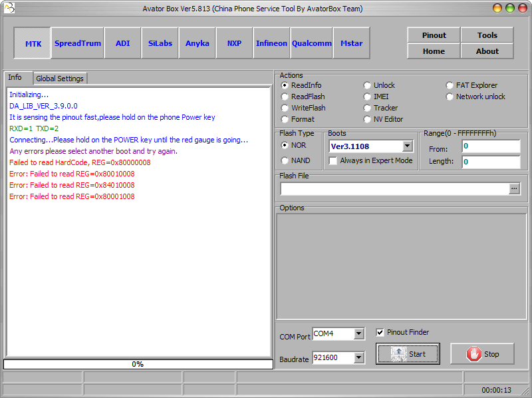This screenshot has height=398, width=532.
Task: Expand the Boots version dropdown
Action: (x=407, y=146)
